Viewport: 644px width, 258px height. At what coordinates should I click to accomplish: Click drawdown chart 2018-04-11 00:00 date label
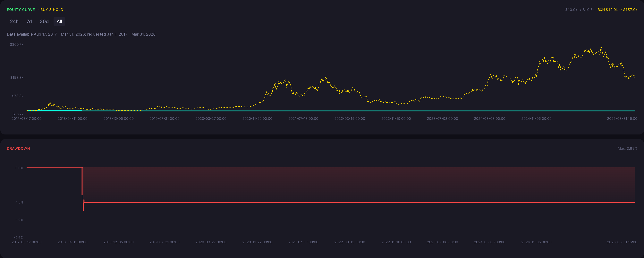click(72, 242)
